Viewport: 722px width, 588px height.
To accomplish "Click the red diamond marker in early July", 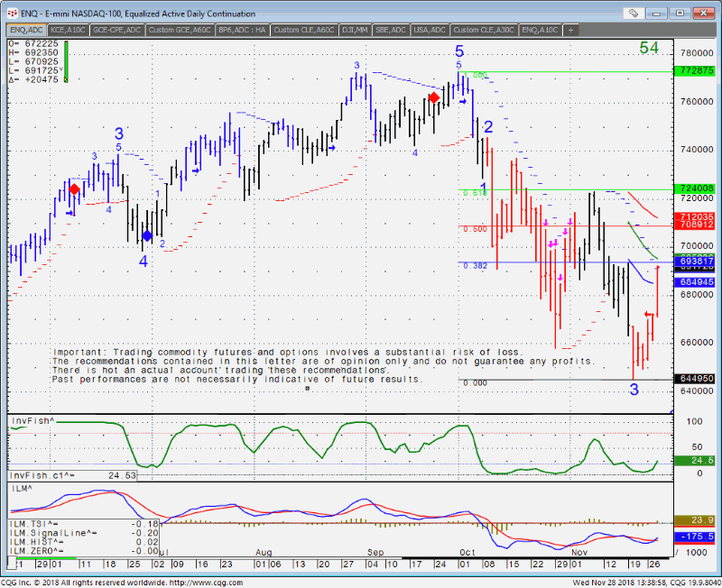I will point(75,188).
